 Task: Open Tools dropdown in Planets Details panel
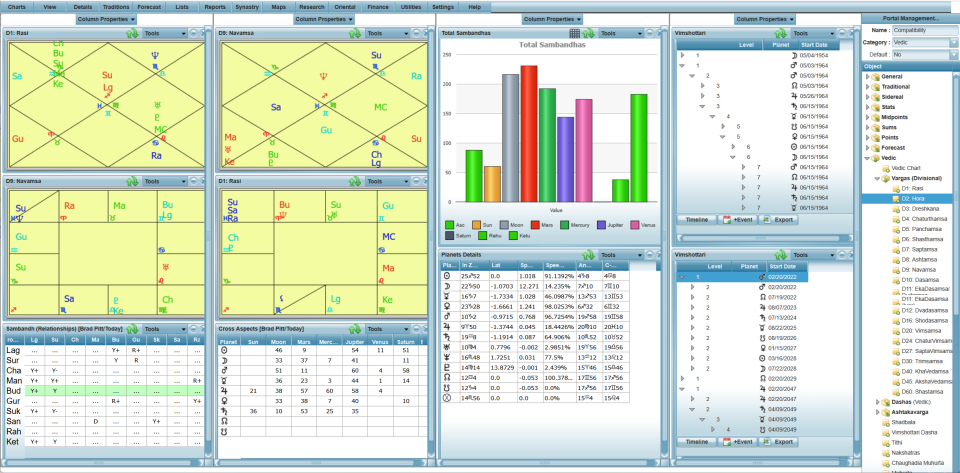[620, 255]
